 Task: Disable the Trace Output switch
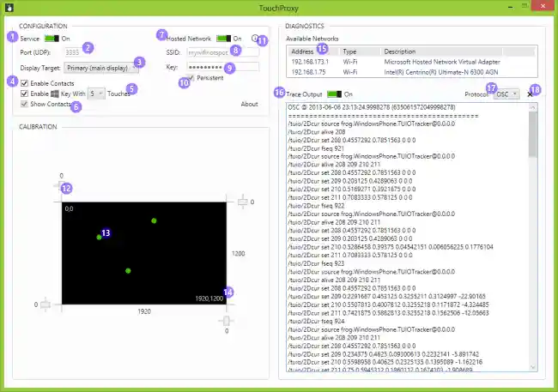(x=334, y=93)
